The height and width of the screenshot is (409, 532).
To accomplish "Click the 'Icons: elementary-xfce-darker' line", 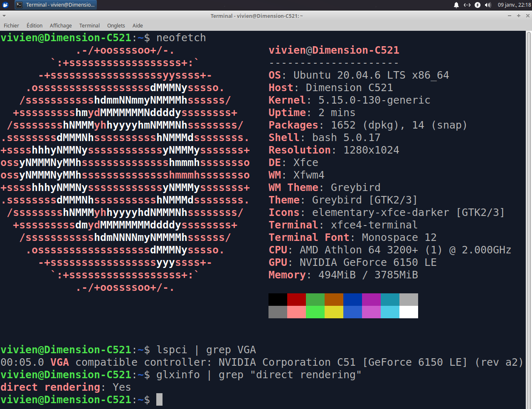I will 387,213.
